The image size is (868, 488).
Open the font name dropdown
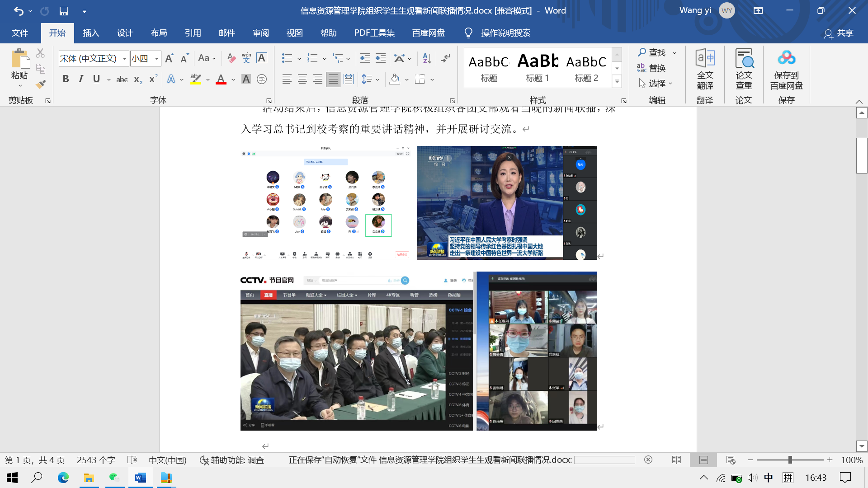pyautogui.click(x=124, y=58)
